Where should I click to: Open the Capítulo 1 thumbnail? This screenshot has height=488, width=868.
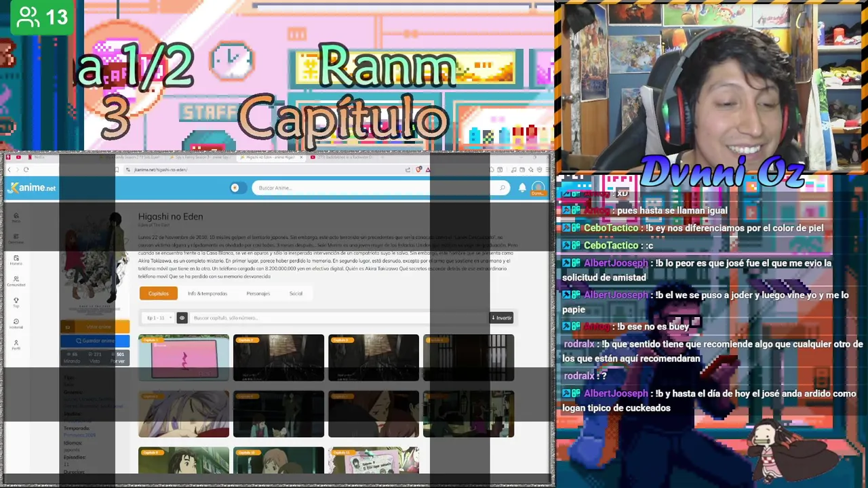[184, 358]
